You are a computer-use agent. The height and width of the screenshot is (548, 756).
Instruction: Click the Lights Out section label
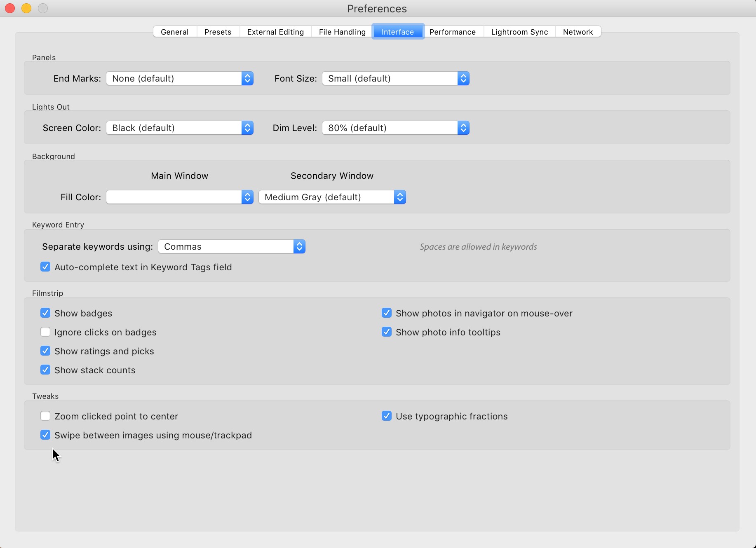(51, 107)
